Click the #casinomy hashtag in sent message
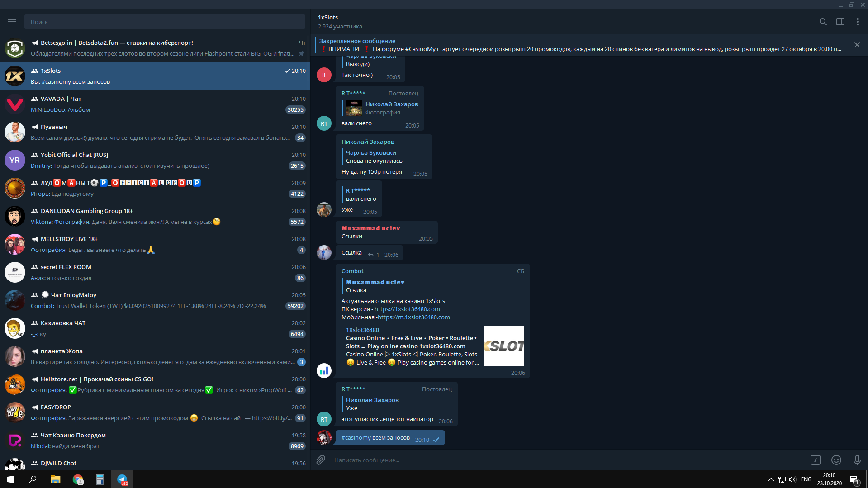 [x=356, y=438]
